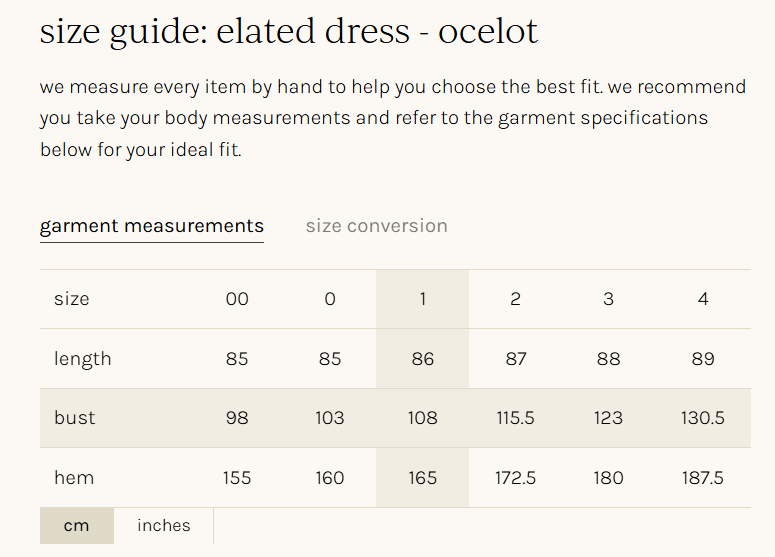Click the size 4 column header
This screenshot has height=557, width=775.
(703, 299)
